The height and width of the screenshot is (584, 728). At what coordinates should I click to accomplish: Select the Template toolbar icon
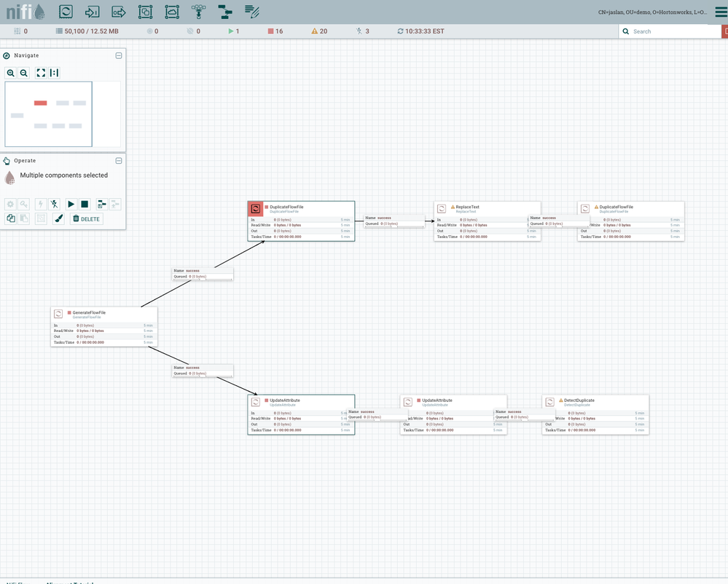tap(225, 12)
